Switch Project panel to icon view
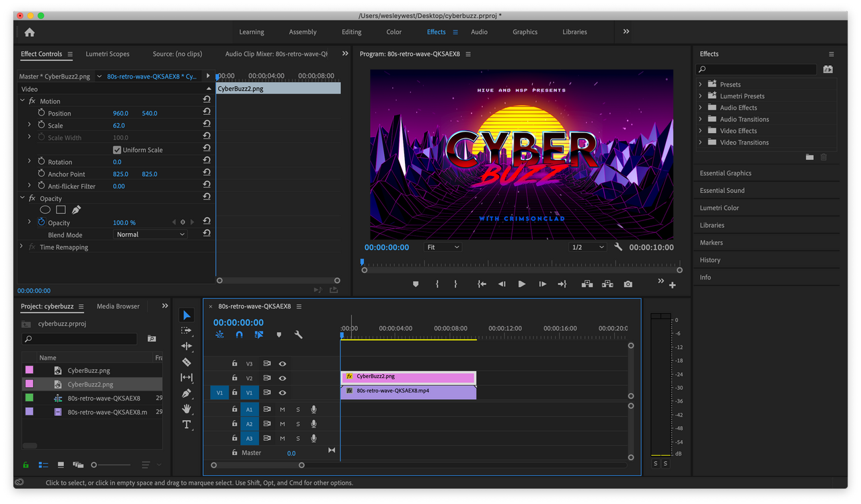This screenshot has width=861, height=504. coord(61,464)
